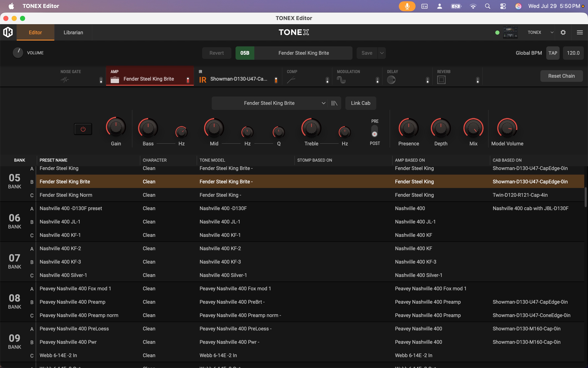Open the tone model library browser icon
This screenshot has width=588, height=368.
click(334, 103)
